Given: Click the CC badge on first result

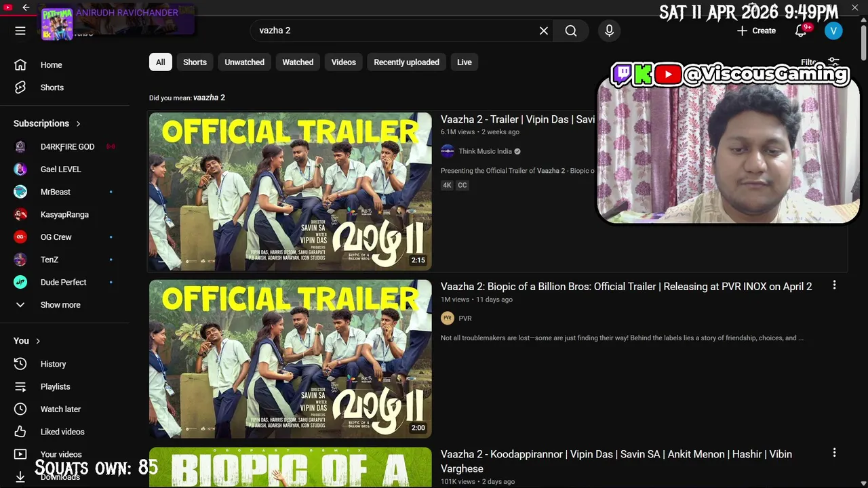Looking at the screenshot, I should point(462,185).
